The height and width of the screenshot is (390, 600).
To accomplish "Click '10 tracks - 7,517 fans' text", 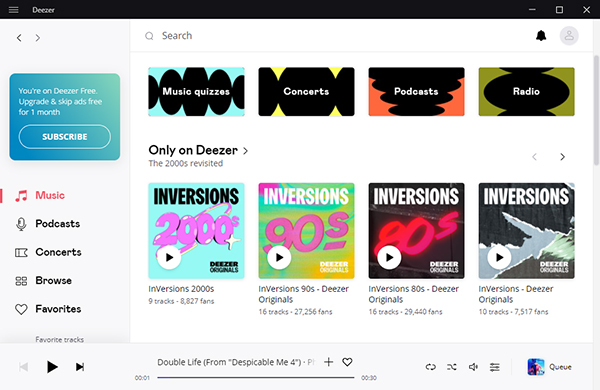I will click(513, 312).
